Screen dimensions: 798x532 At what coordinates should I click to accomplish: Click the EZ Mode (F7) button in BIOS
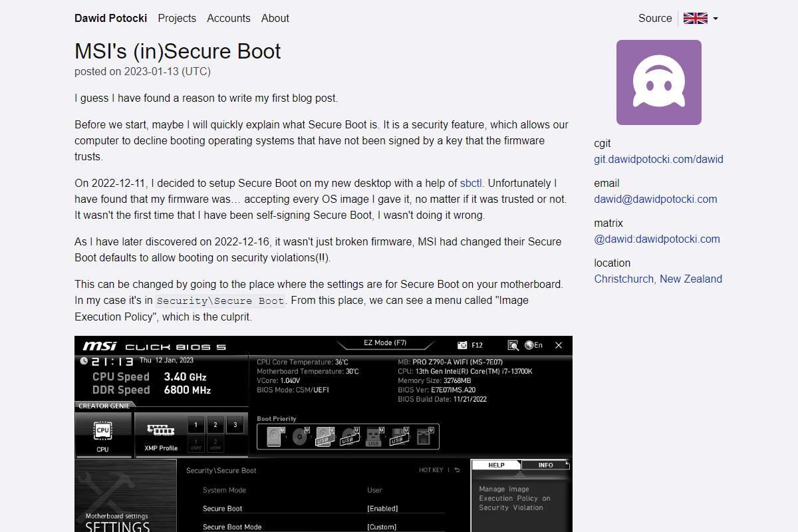click(385, 343)
